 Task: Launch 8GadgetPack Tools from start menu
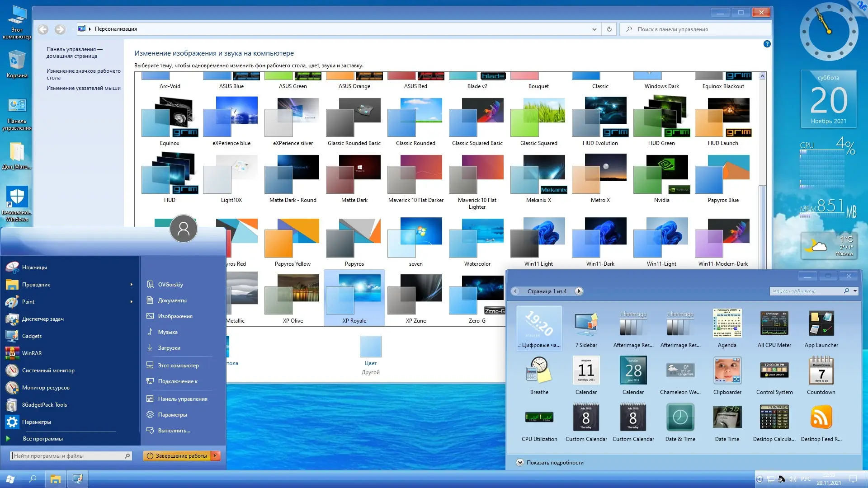click(x=44, y=405)
